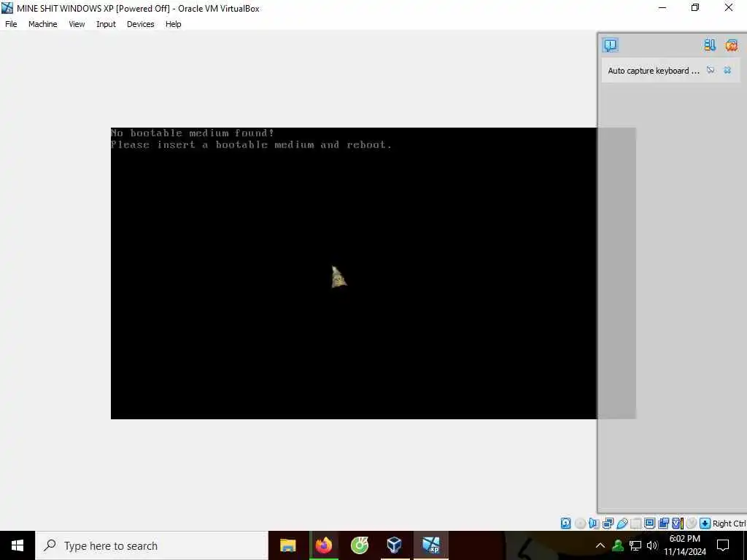This screenshot has height=560, width=747.
Task: Click the VirtualBox VM icon in title bar
Action: (x=7, y=7)
